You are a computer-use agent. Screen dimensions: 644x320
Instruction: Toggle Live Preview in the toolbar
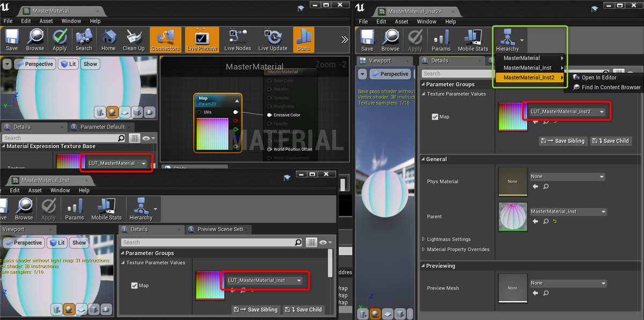[x=202, y=40]
